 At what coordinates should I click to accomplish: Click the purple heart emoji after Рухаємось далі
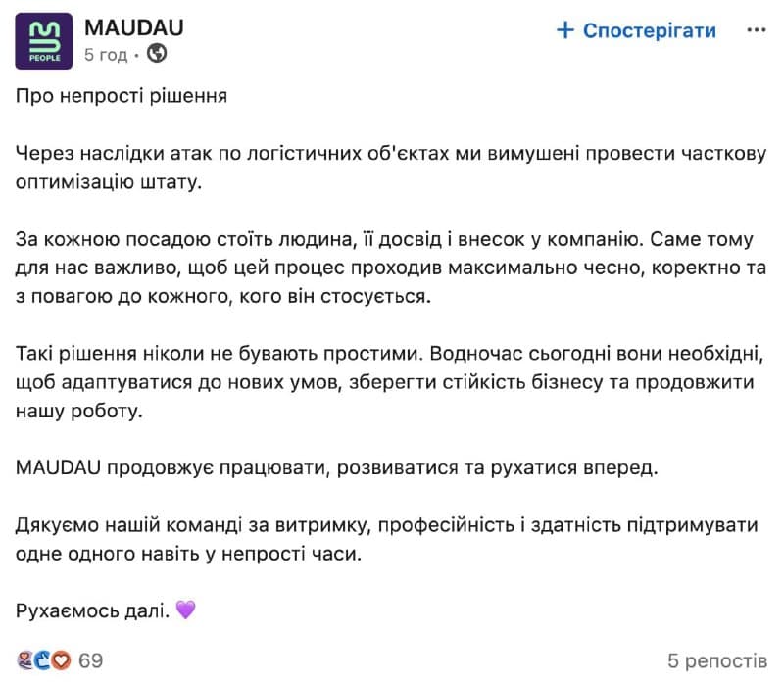tap(185, 610)
